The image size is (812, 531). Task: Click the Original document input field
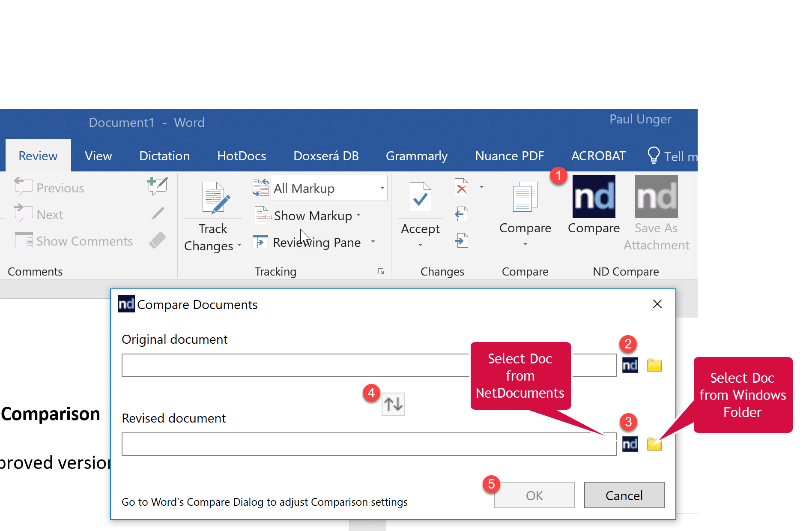point(369,366)
